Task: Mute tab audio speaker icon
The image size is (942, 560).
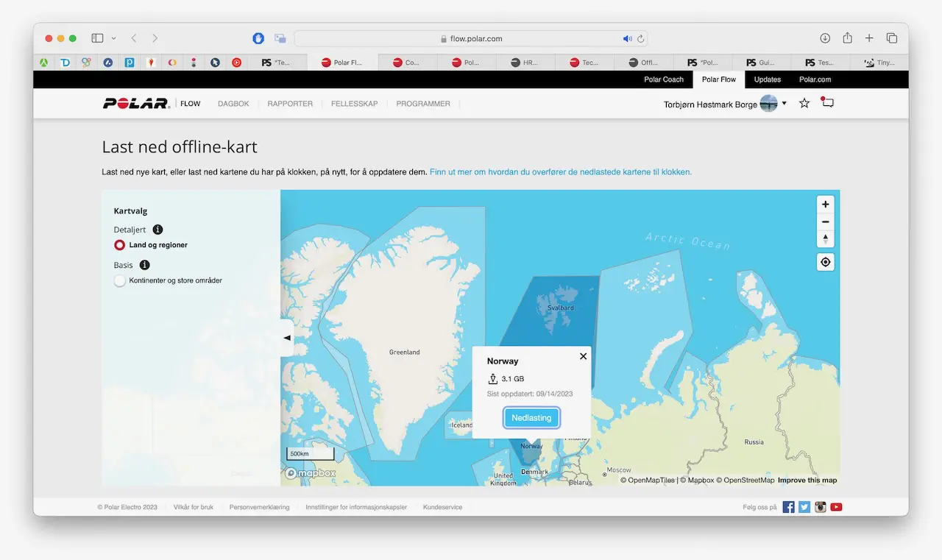Action: click(627, 38)
